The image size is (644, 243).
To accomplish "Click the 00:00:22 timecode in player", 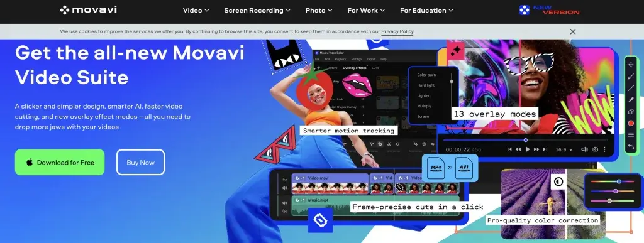I will (458, 149).
